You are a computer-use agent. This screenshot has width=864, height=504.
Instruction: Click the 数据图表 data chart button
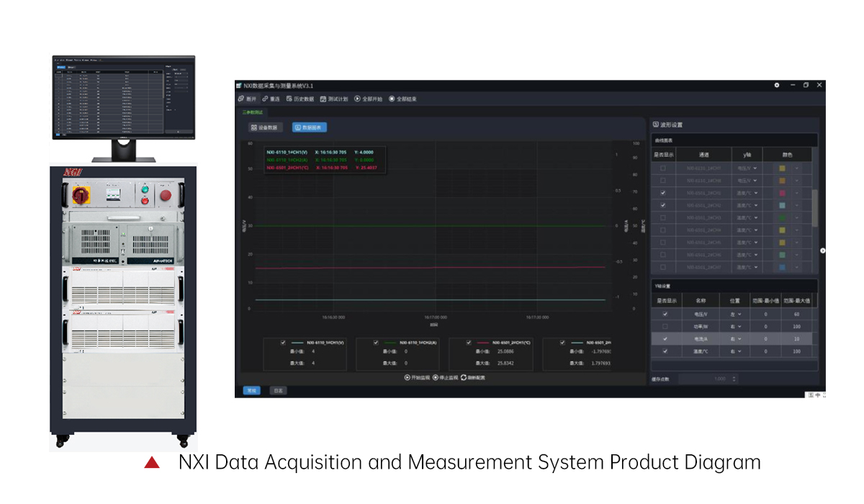[309, 127]
